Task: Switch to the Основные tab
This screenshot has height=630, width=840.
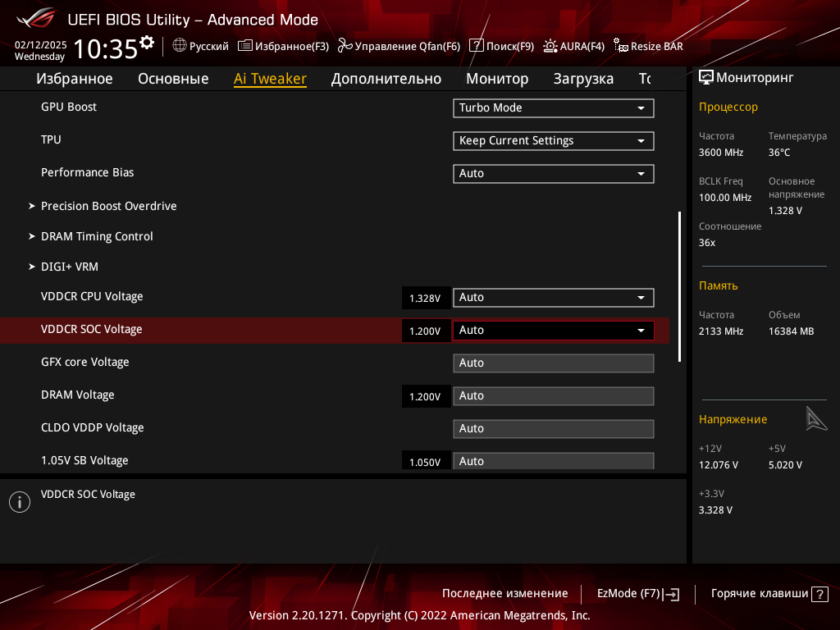Action: pos(173,79)
